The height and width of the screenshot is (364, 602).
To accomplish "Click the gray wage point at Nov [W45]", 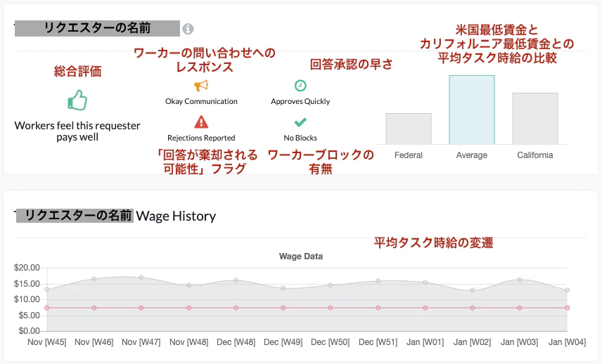I will (x=47, y=290).
